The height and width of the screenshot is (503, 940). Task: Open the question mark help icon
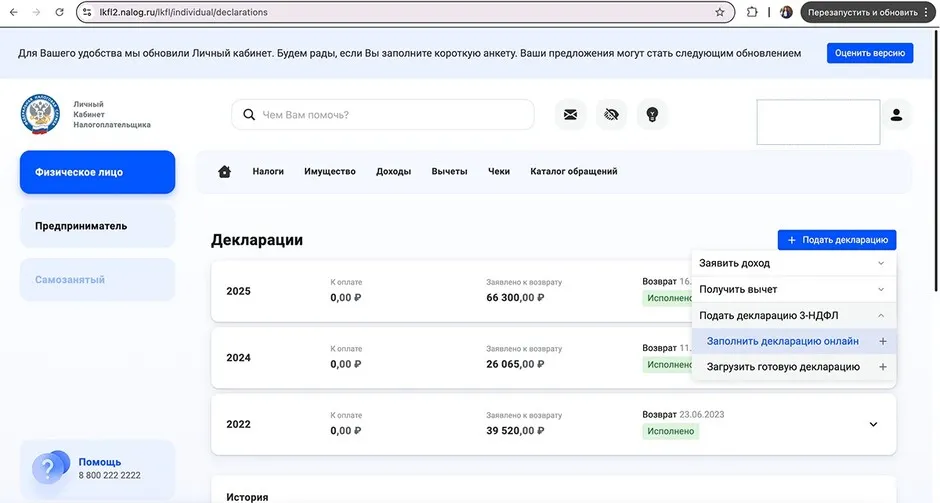click(x=50, y=468)
